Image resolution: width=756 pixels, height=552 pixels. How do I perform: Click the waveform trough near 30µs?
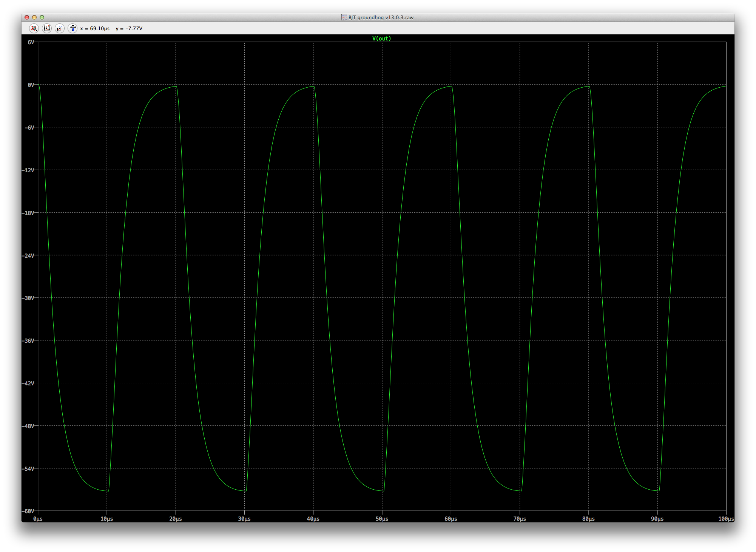(245, 491)
